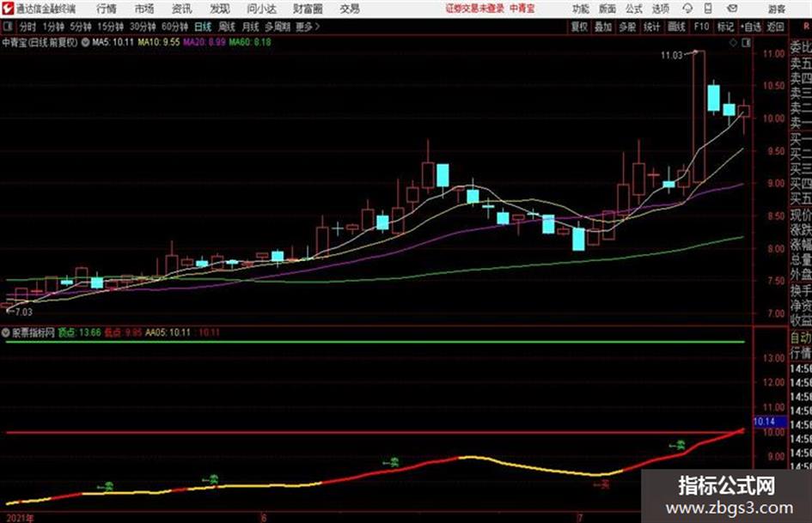Click the MA60: 8.18 indicator value
This screenshot has width=812, height=523.
pyautogui.click(x=249, y=42)
